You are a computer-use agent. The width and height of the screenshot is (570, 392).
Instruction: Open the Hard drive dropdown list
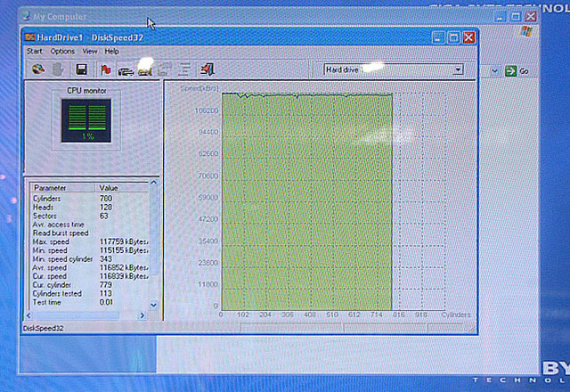tap(458, 69)
